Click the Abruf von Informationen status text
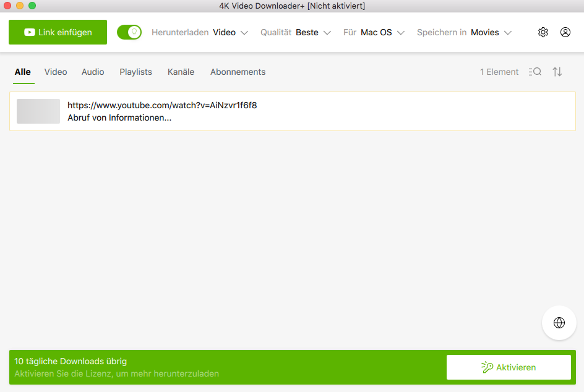The height and width of the screenshot is (392, 584). (x=119, y=117)
